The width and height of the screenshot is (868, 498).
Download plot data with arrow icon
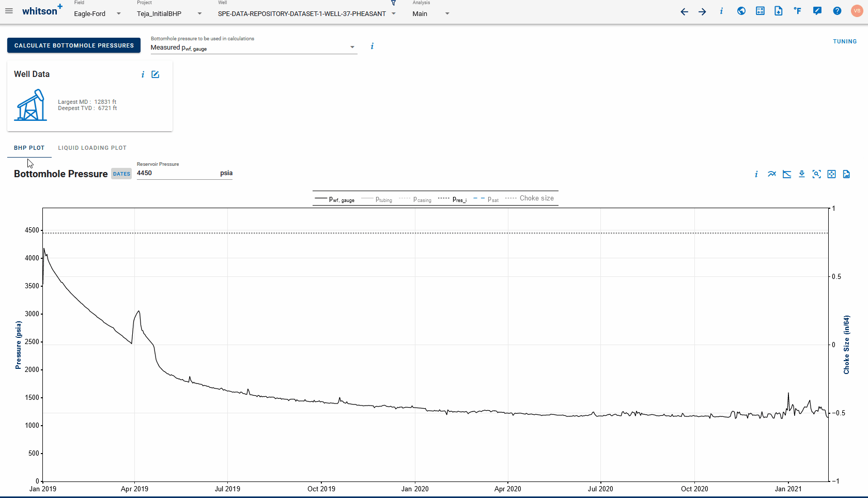click(802, 174)
